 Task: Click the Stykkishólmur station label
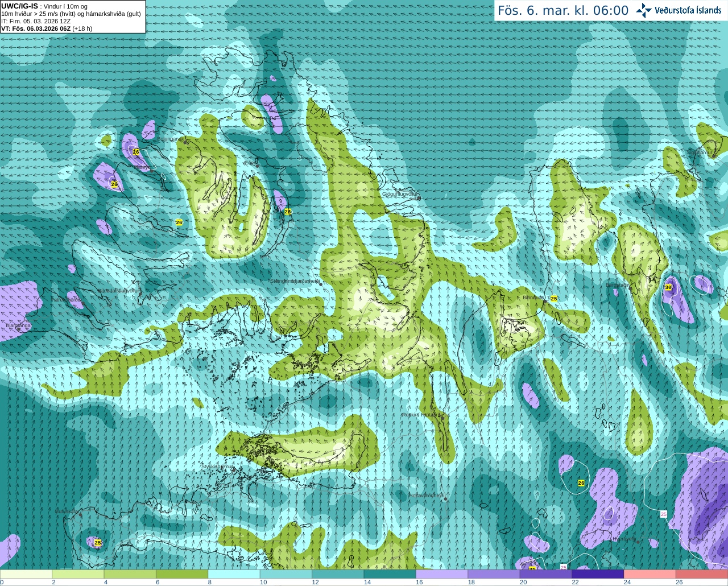[218, 467]
